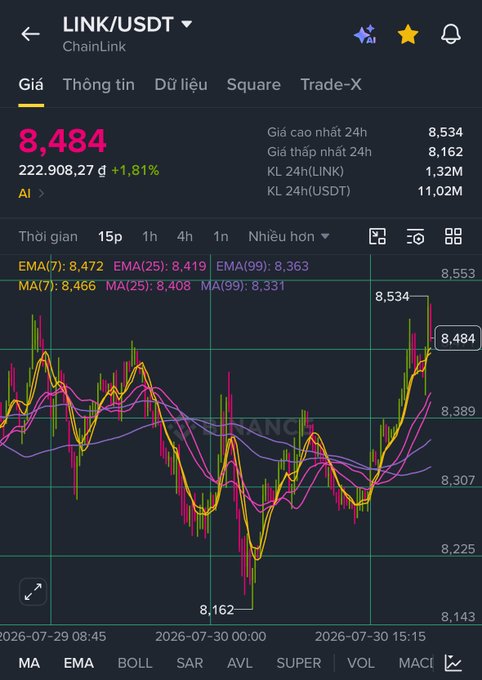
Task: Open the Square tab
Action: [x=253, y=85]
